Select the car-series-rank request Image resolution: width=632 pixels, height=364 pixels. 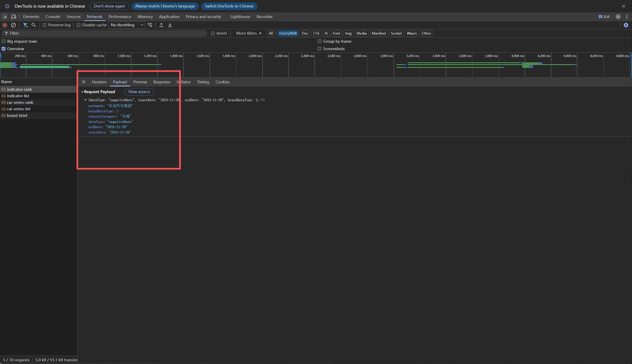20,102
